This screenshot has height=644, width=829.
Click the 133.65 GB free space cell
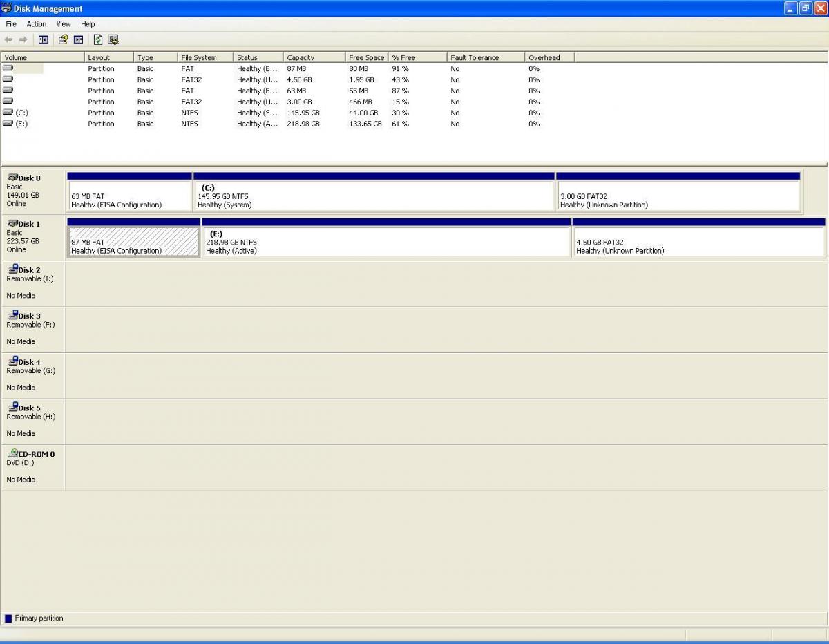pyautogui.click(x=365, y=124)
